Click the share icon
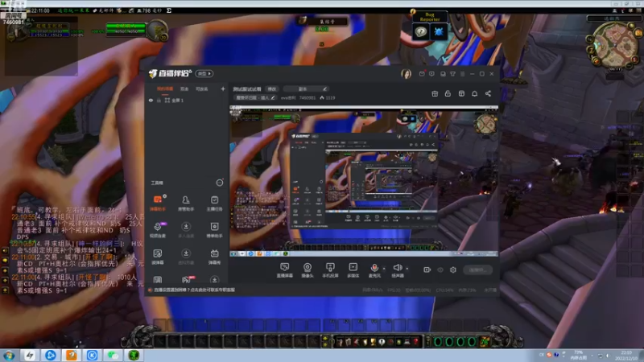 coord(488,93)
